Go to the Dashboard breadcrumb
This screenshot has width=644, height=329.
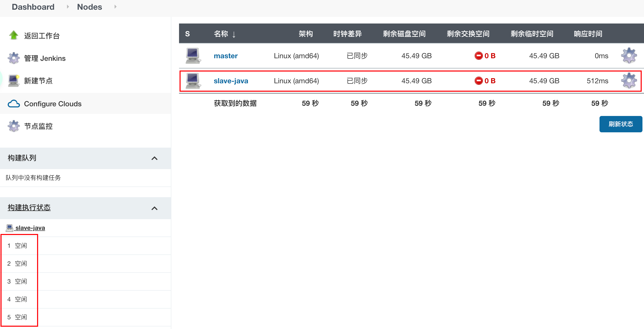tap(33, 7)
